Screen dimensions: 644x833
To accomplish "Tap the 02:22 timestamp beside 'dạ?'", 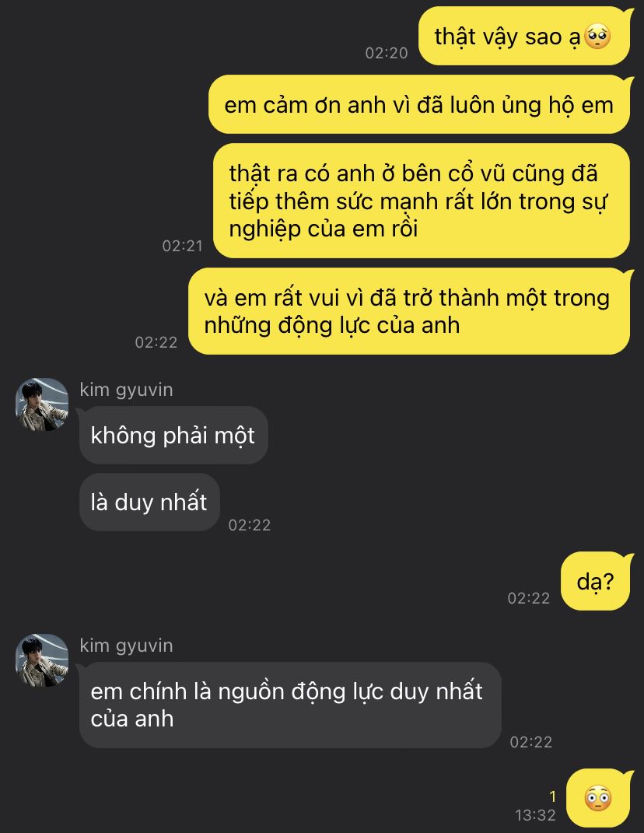I will tap(529, 598).
